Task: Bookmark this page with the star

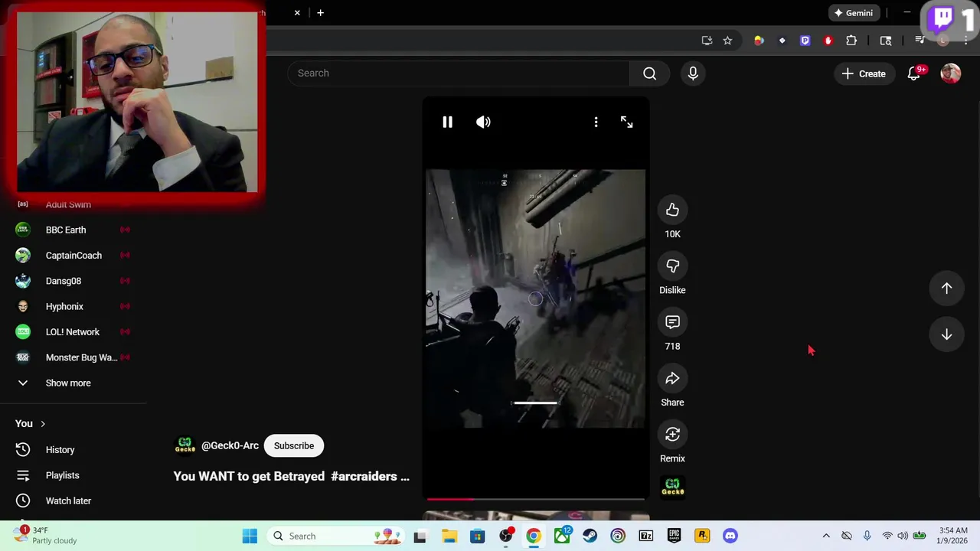Action: point(727,41)
